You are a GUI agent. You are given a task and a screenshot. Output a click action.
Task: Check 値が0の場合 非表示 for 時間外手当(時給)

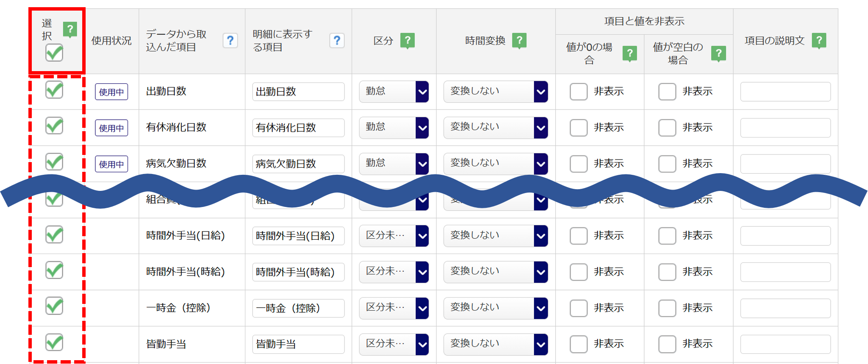coord(579,272)
